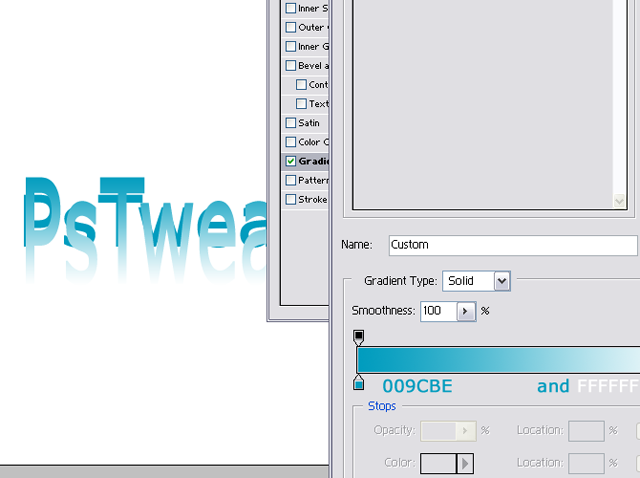Viewport: 640px width, 478px height.
Task: Open the Smoothness slider arrow
Action: 465,311
